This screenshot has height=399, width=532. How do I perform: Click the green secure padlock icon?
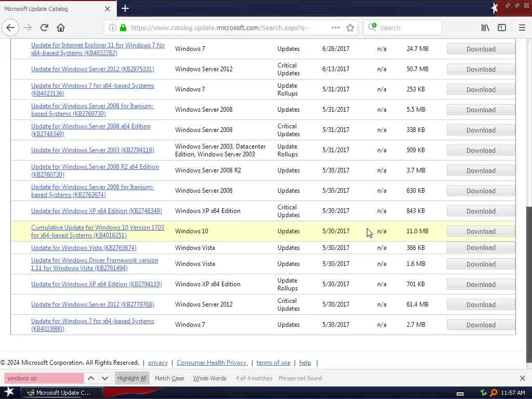point(123,28)
